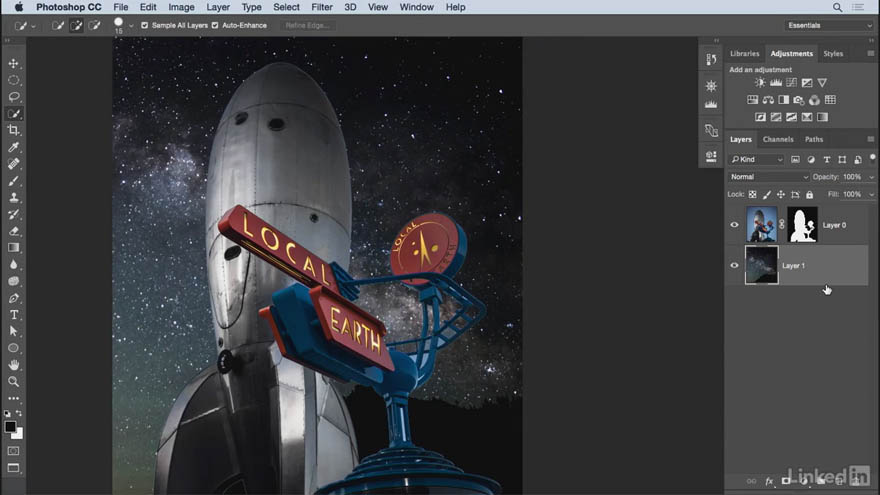Open the Filter menu
This screenshot has width=880, height=495.
pyautogui.click(x=322, y=7)
